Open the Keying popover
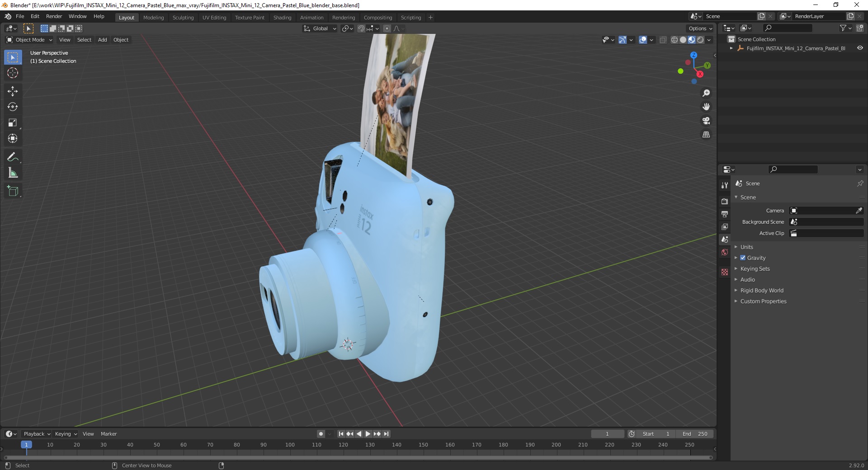This screenshot has height=470, width=868. pos(66,434)
